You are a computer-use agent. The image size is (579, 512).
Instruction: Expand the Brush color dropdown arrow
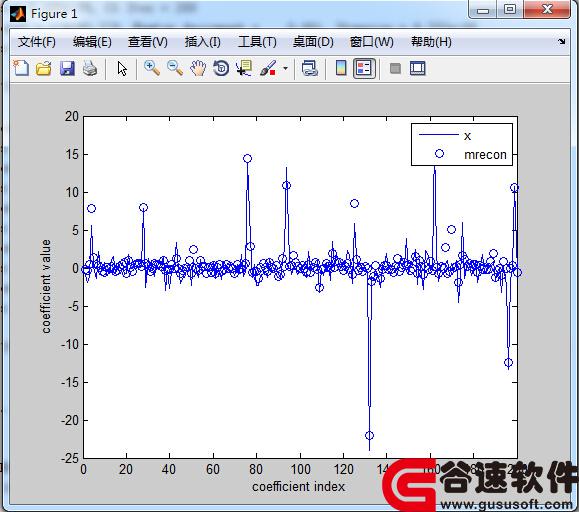click(x=285, y=69)
